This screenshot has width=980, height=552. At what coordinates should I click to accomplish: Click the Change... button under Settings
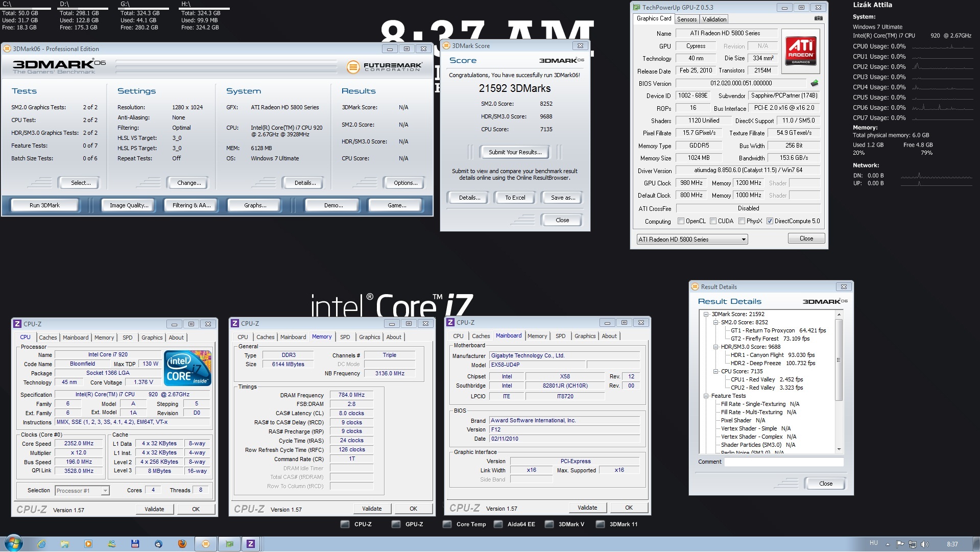pos(188,183)
